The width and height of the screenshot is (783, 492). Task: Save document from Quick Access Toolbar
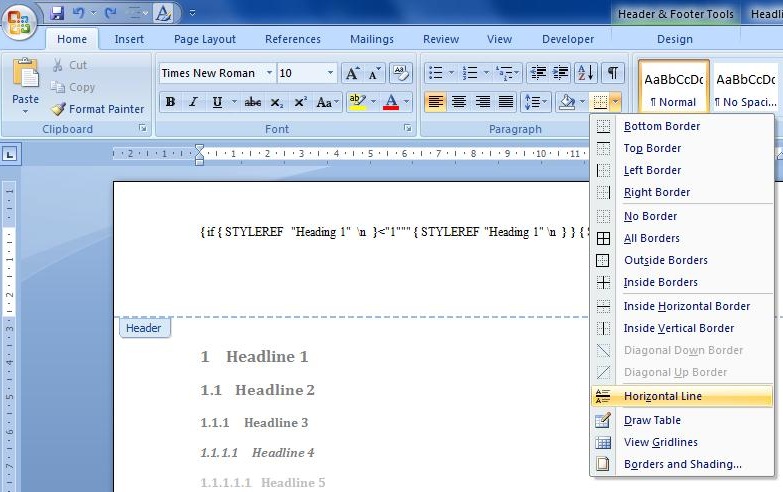tap(57, 13)
